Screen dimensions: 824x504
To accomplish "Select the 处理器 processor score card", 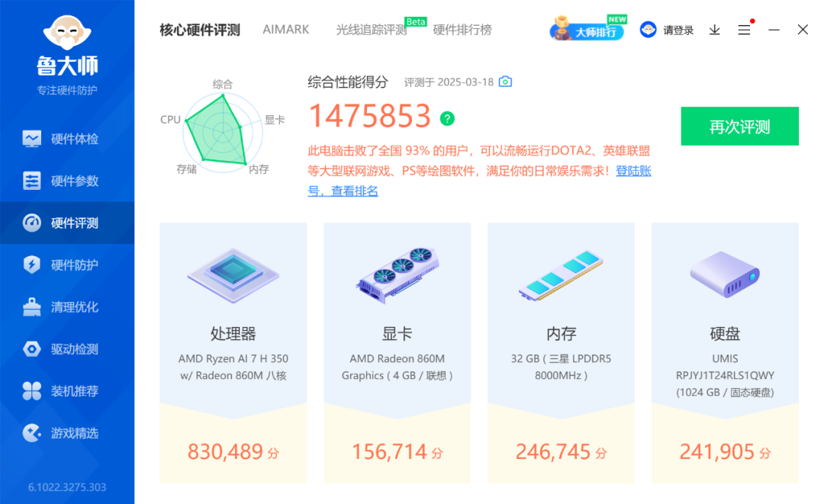I will pos(233,353).
